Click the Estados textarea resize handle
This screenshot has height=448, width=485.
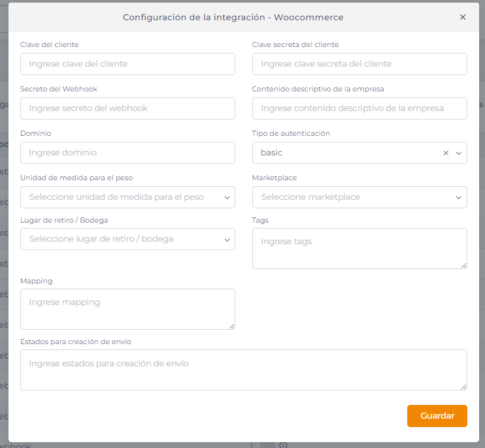click(x=463, y=387)
